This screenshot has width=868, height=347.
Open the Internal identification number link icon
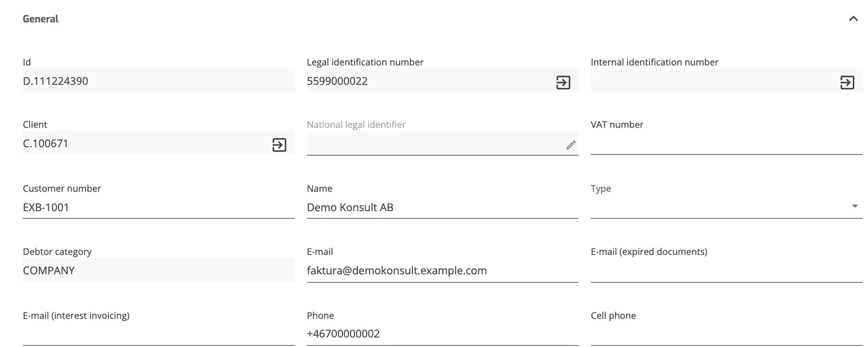pyautogui.click(x=847, y=82)
